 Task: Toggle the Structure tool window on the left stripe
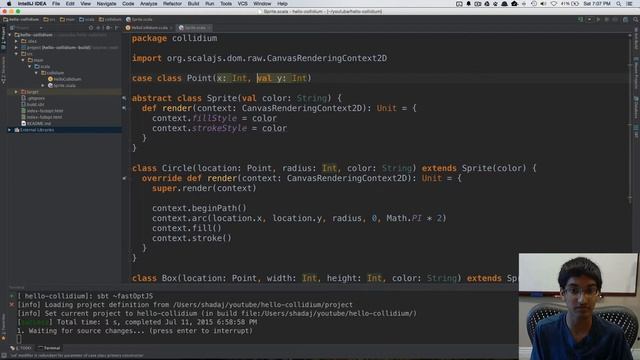[x=3, y=70]
